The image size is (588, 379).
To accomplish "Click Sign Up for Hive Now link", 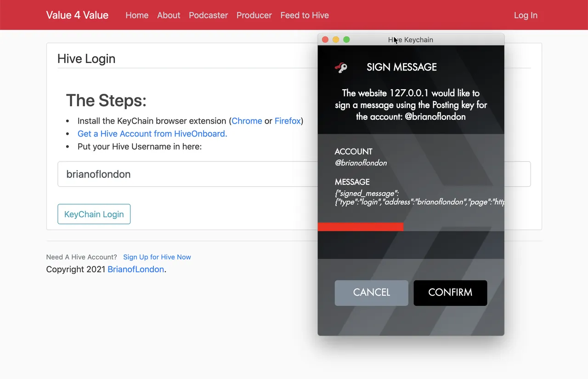I will [x=157, y=257].
